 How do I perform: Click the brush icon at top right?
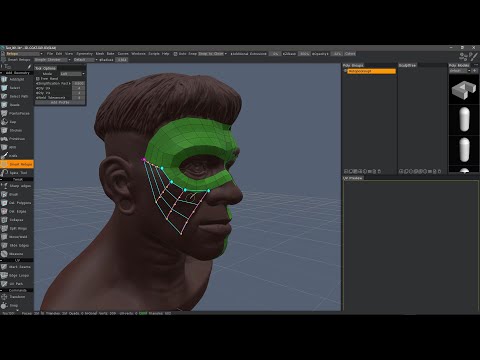(474, 56)
